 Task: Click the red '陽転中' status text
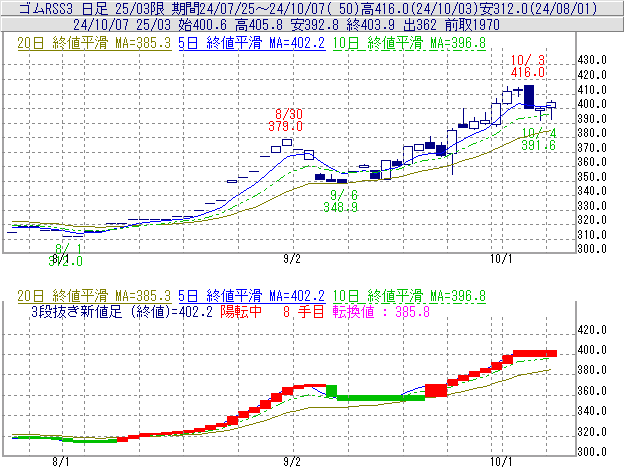tap(241, 311)
